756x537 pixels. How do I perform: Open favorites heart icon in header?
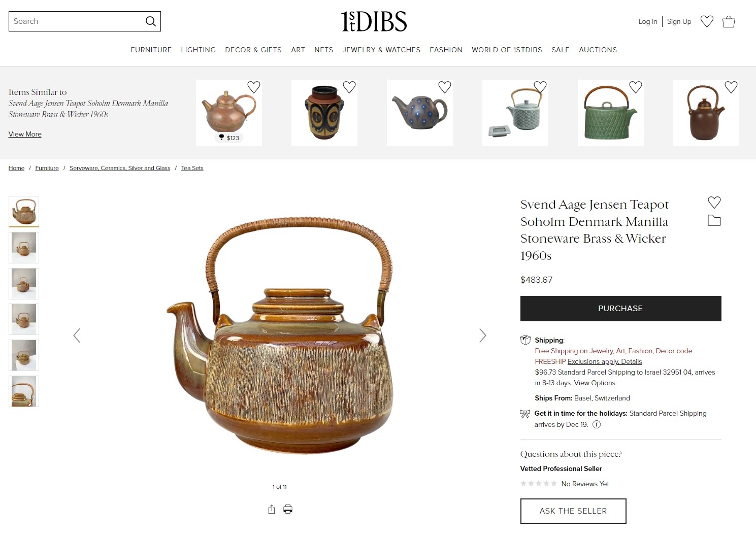(707, 21)
